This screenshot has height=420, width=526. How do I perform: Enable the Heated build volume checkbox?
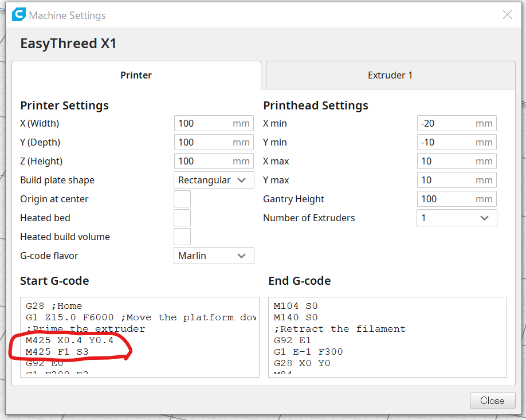coord(182,237)
